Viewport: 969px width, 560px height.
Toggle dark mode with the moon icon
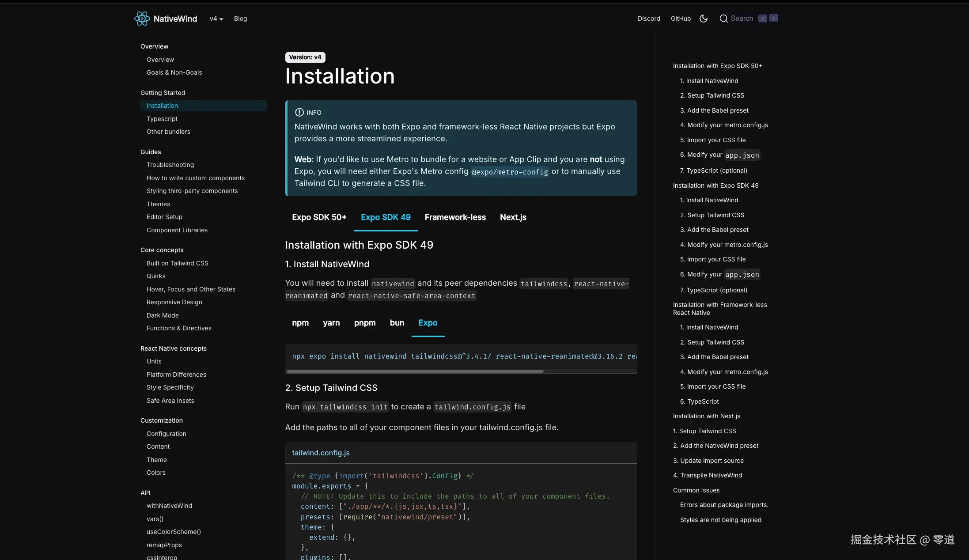pos(704,19)
